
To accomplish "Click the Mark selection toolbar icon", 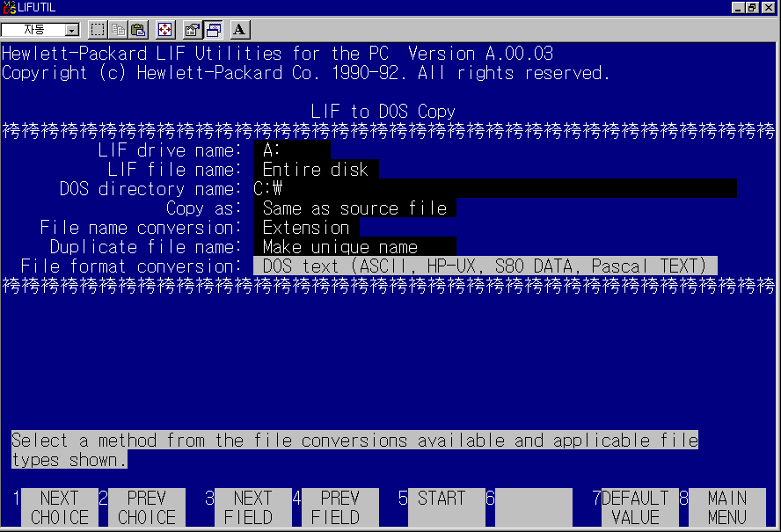I will click(98, 30).
